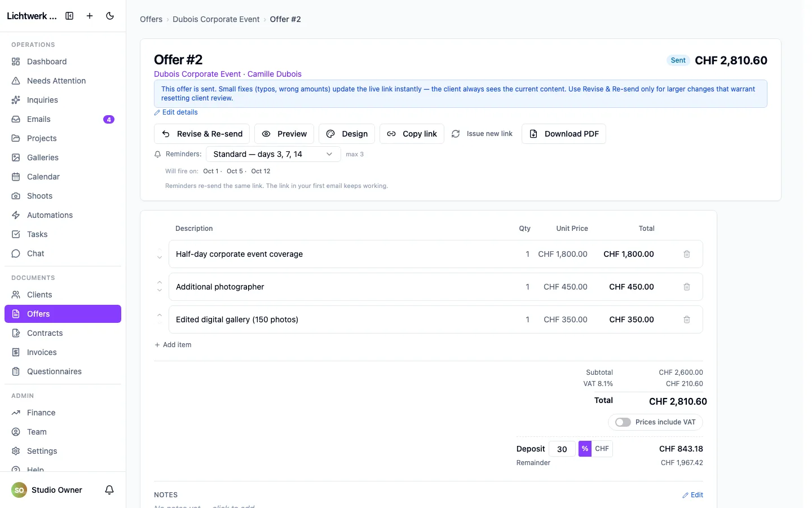Click the plus icon in sidebar header
The height and width of the screenshot is (508, 812).
(x=90, y=16)
